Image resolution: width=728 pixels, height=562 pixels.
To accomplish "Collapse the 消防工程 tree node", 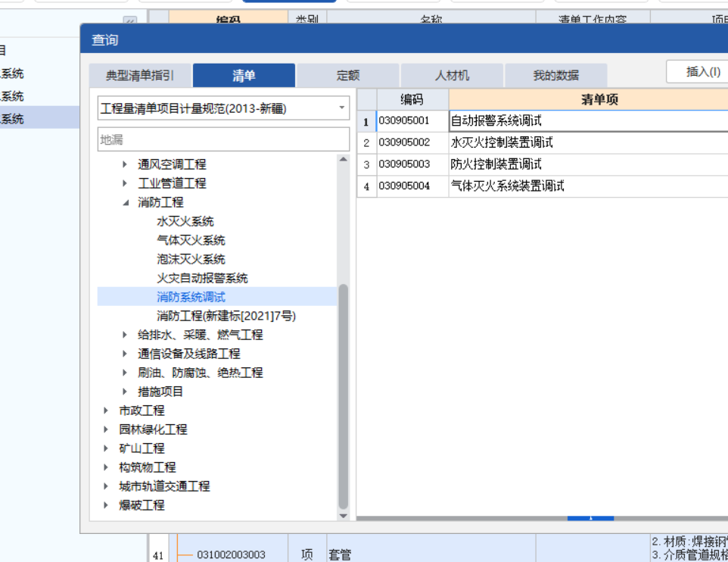I will coord(126,202).
